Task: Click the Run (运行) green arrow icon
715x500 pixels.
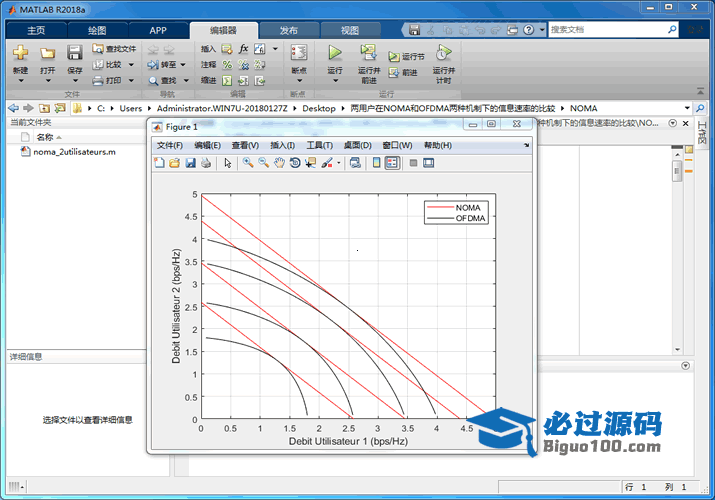Action: [335, 53]
